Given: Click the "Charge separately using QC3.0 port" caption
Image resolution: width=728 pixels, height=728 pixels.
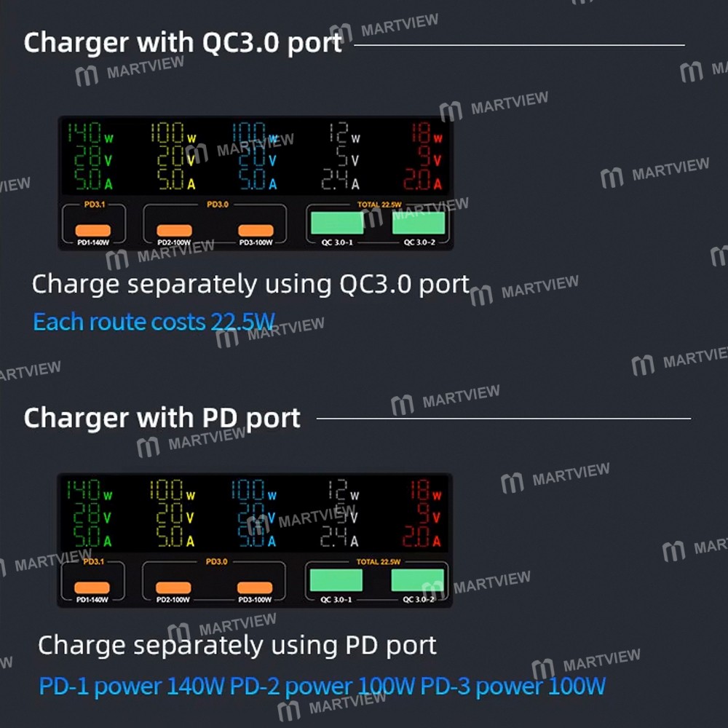Looking at the screenshot, I should [x=250, y=284].
